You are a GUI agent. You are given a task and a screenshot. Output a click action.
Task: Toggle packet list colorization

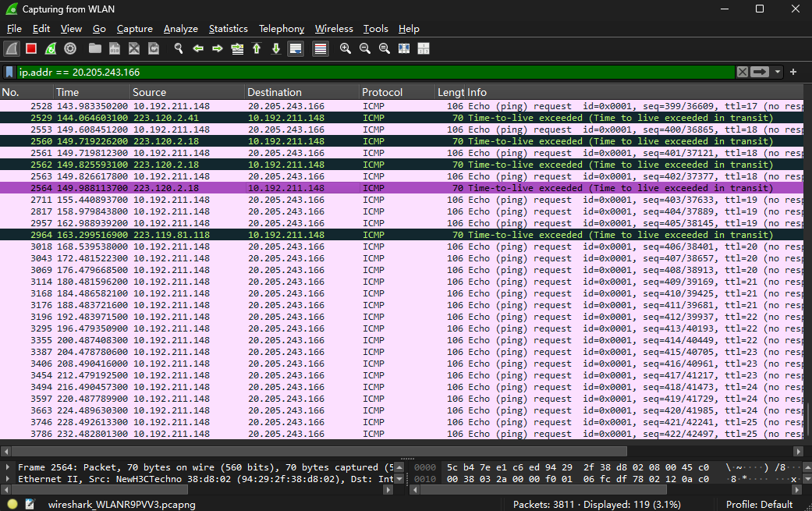tap(321, 48)
